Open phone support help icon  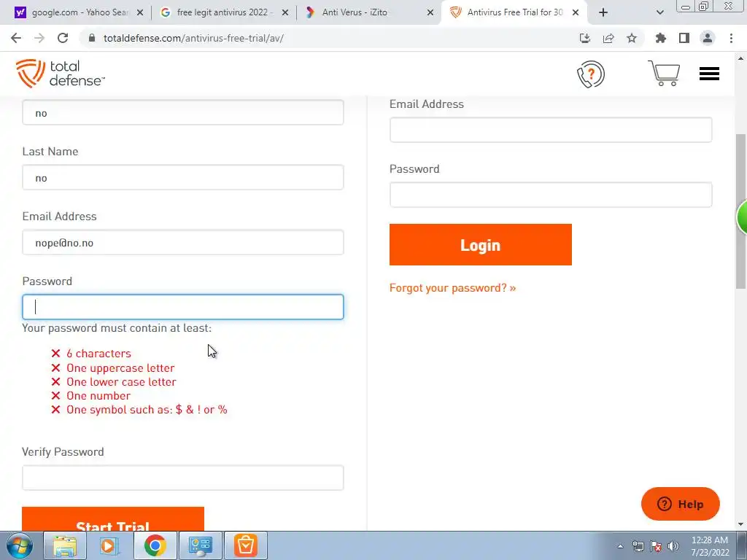coord(591,74)
